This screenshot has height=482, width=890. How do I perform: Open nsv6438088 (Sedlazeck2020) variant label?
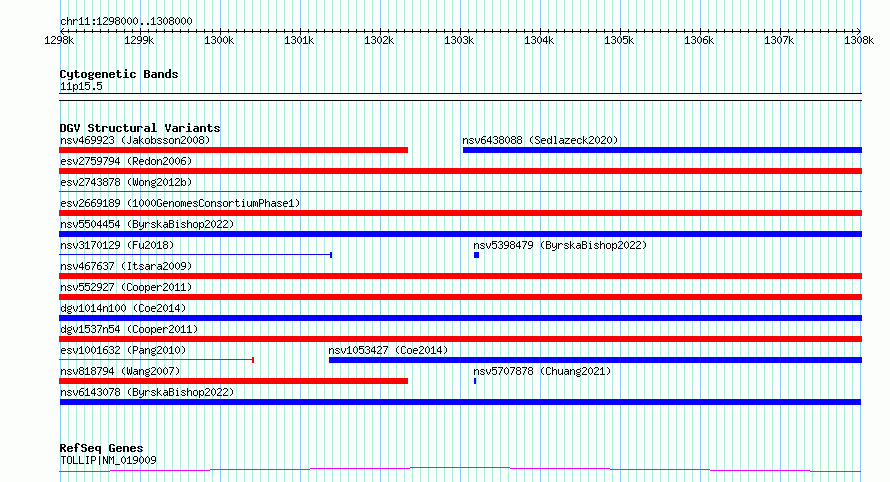pyautogui.click(x=540, y=140)
